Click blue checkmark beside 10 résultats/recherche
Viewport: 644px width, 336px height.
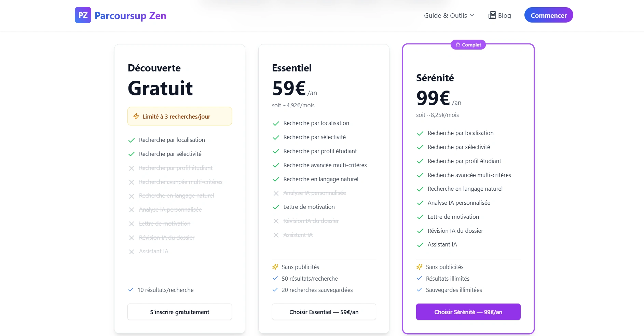(131, 290)
